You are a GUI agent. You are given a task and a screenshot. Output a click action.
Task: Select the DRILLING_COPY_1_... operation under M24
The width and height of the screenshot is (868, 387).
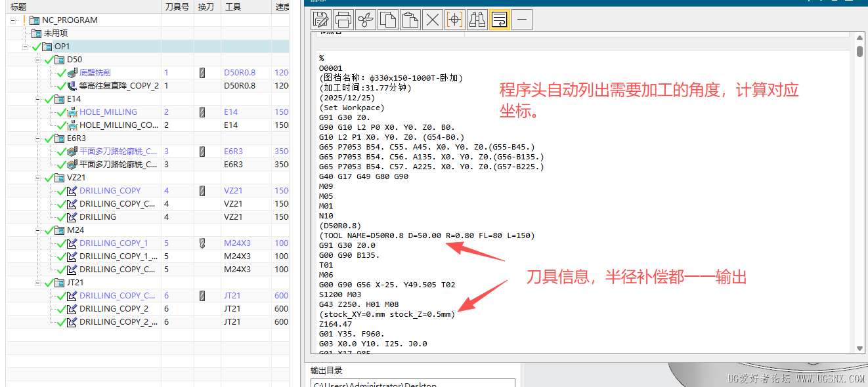point(119,256)
